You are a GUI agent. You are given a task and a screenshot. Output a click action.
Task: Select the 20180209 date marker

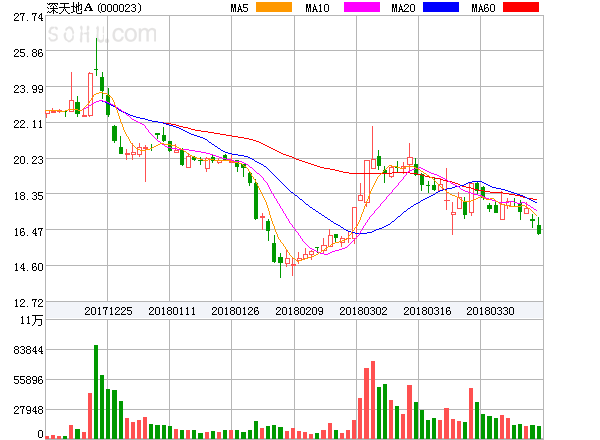coord(299,311)
